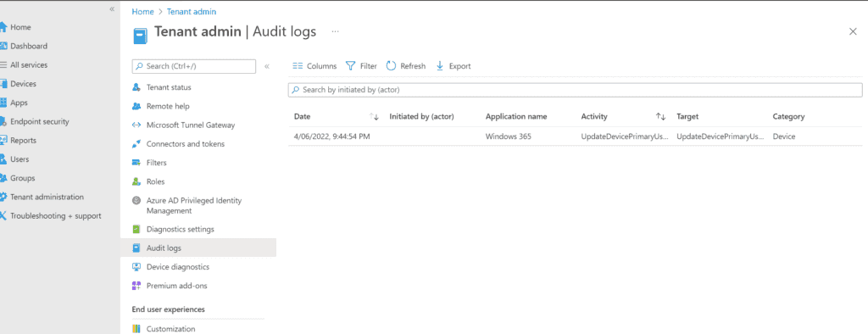Click the Premium add-ons icon

(x=136, y=286)
